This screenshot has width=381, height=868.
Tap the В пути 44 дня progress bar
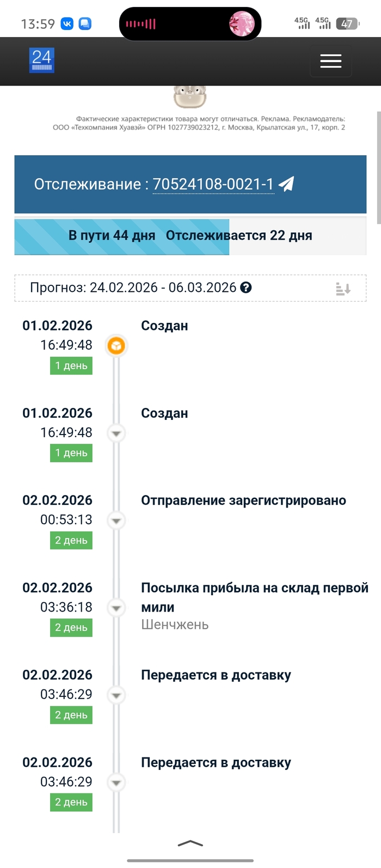[x=122, y=236]
